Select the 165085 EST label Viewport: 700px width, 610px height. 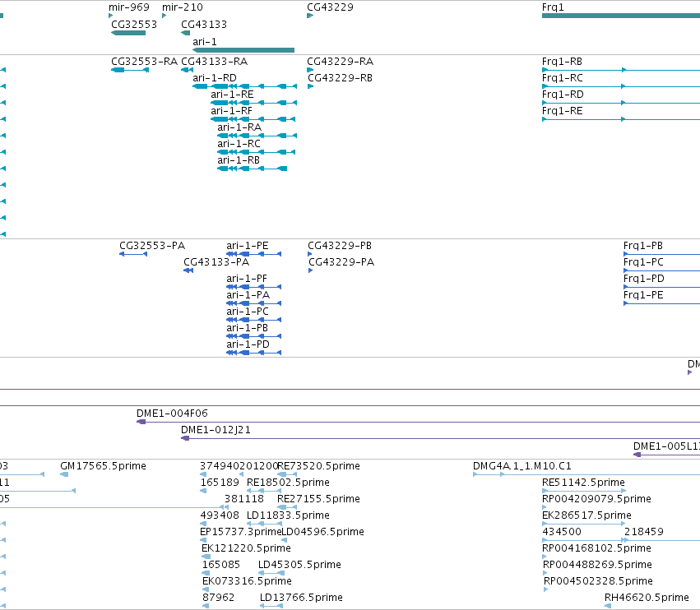tap(221, 565)
